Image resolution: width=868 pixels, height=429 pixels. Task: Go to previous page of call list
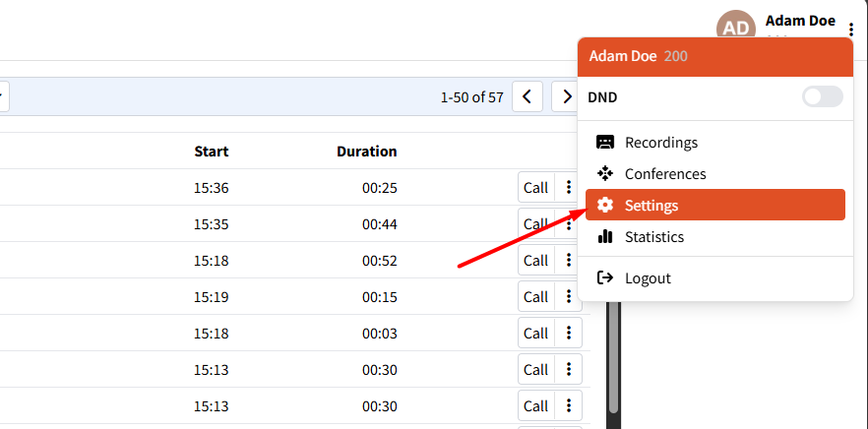(527, 97)
